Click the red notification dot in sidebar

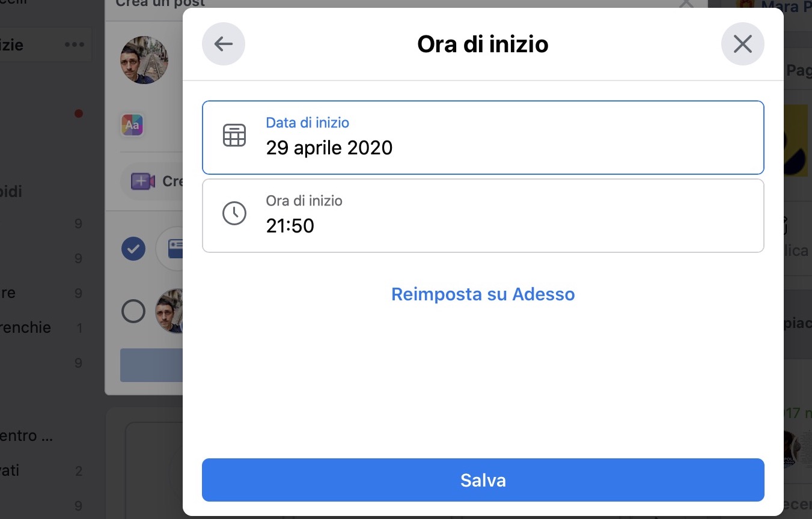[x=78, y=114]
